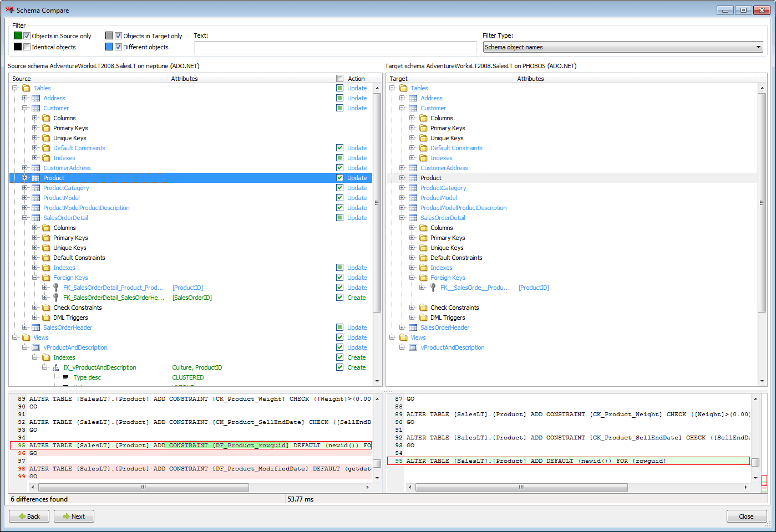
Task: Enable the 'Identical objects' filter checkbox
Action: pos(27,47)
